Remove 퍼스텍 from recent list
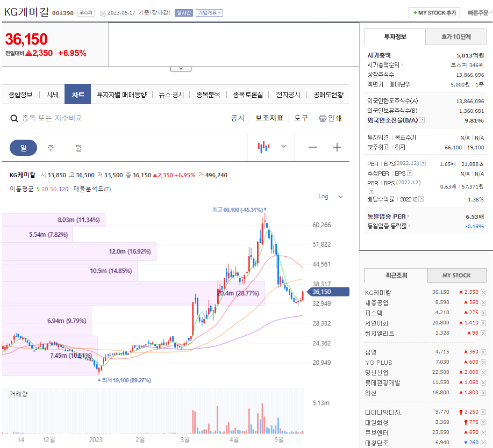493x448 pixels. click(x=483, y=313)
